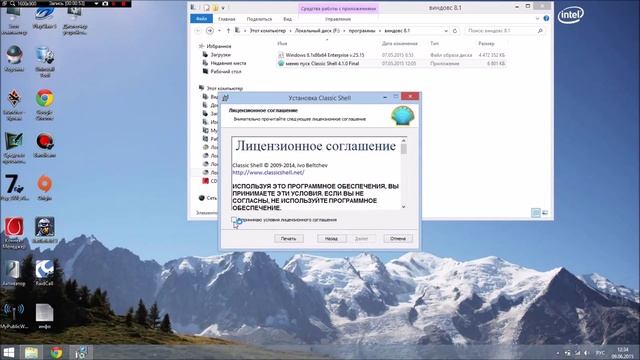Open the Файл tab in Explorer
The height and width of the screenshot is (360, 640).
click(201, 19)
